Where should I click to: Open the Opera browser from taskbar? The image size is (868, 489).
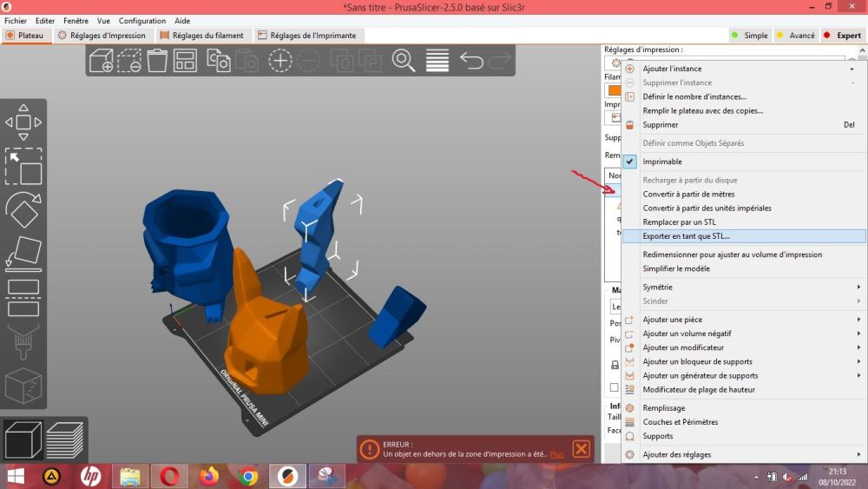pyautogui.click(x=169, y=476)
